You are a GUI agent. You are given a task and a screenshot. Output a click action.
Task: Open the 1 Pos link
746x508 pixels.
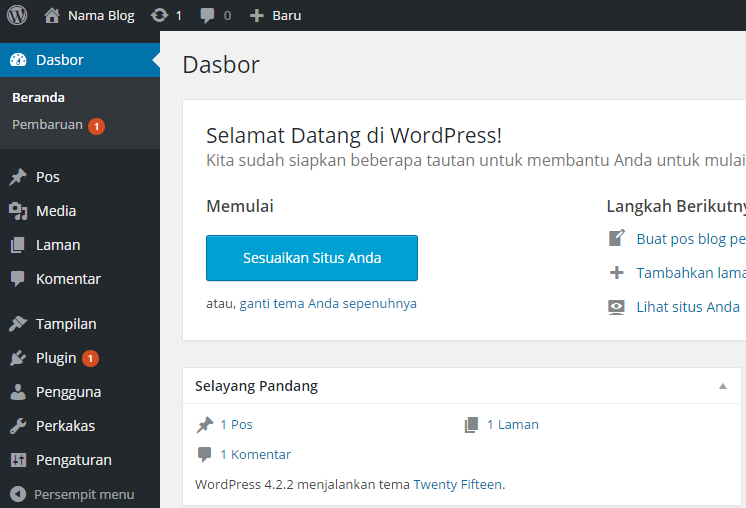coord(236,424)
